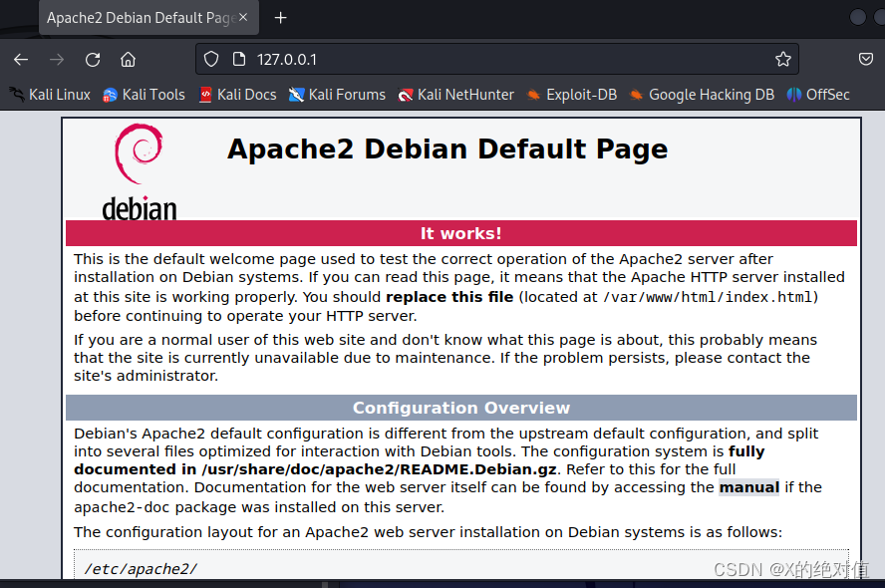Screen dimensions: 885x588
Task: Open the Kali Linux bookmark
Action: click(x=50, y=95)
